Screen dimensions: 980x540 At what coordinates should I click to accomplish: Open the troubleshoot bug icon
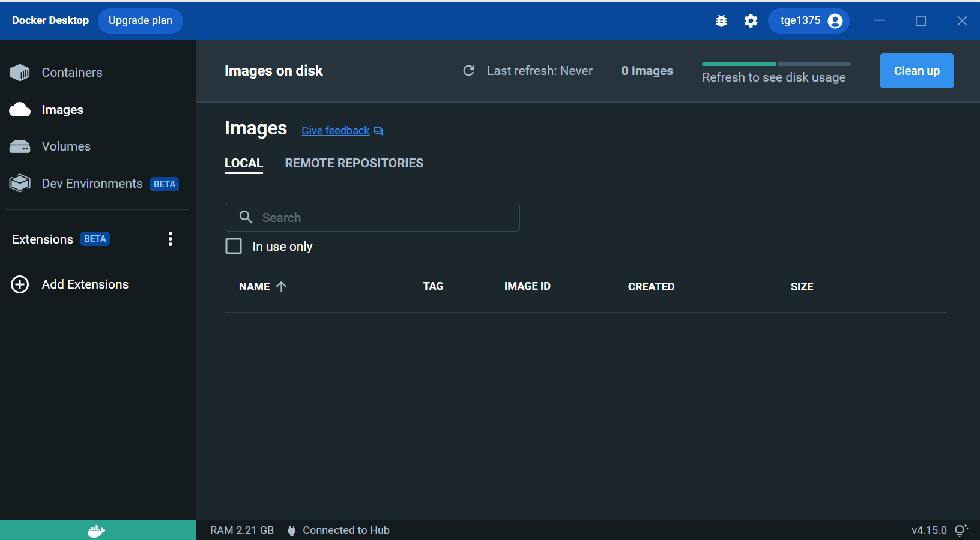click(721, 21)
